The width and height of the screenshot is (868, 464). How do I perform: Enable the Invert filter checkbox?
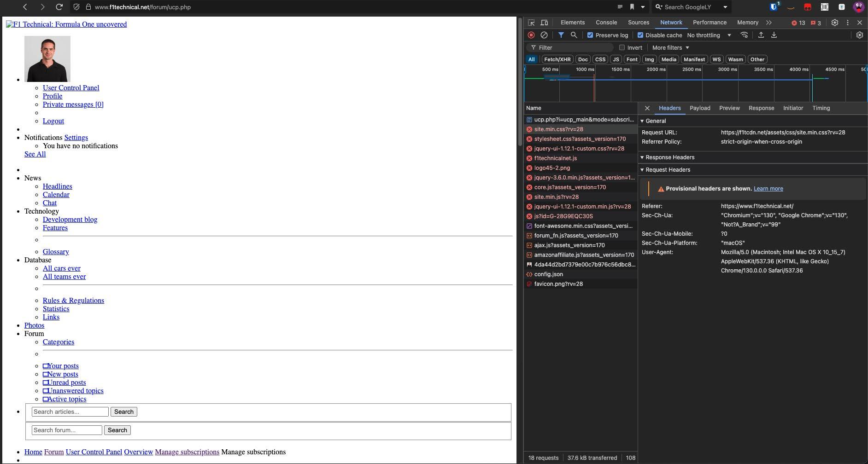tap(622, 47)
